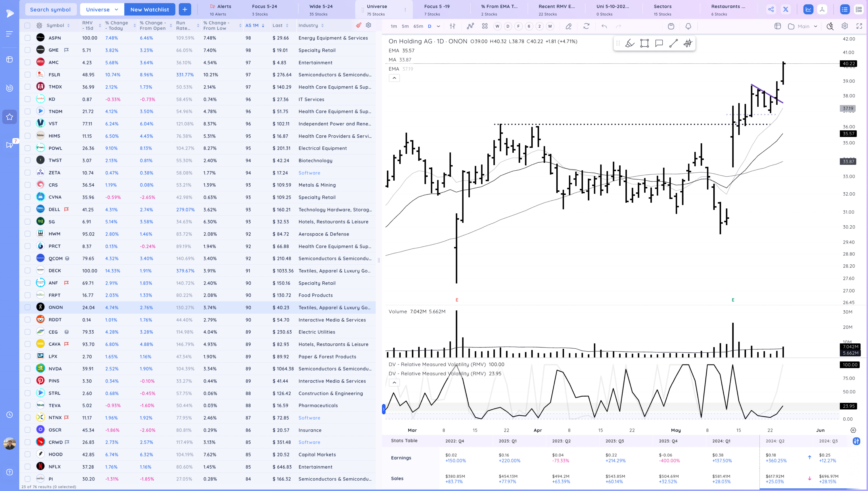Switch to the Sectors watchlist tab

click(x=663, y=10)
